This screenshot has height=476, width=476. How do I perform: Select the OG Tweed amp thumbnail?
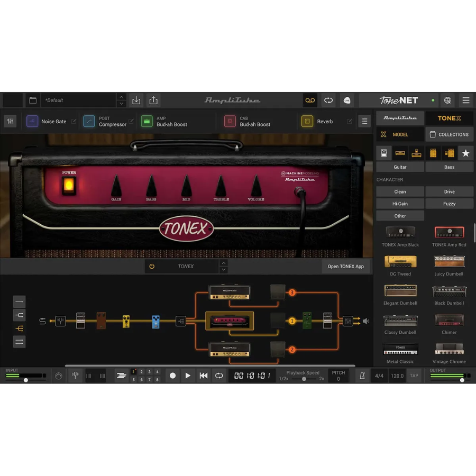pos(400,261)
